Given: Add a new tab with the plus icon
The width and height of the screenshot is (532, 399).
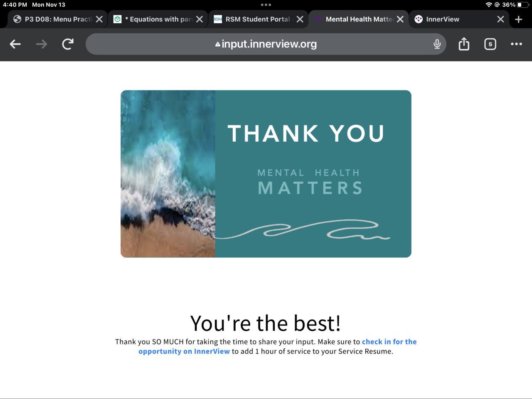Looking at the screenshot, I should point(518,20).
